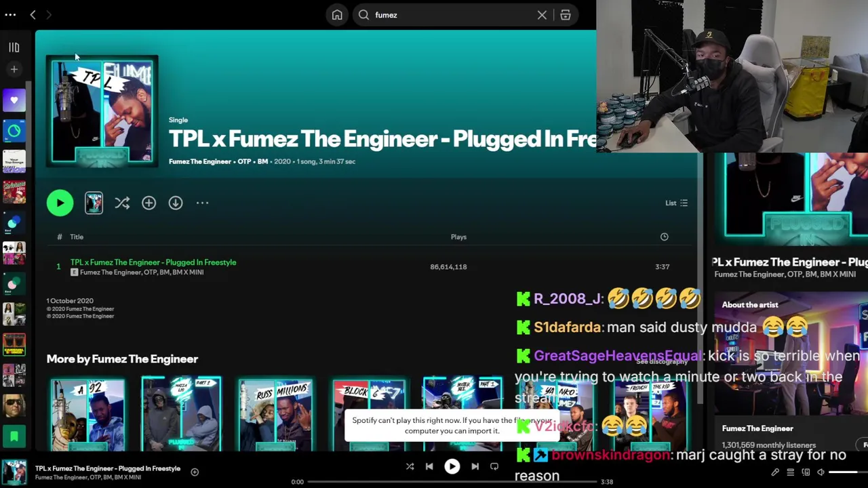Toggle repeat in the player bar
The height and width of the screenshot is (488, 868).
pyautogui.click(x=494, y=466)
